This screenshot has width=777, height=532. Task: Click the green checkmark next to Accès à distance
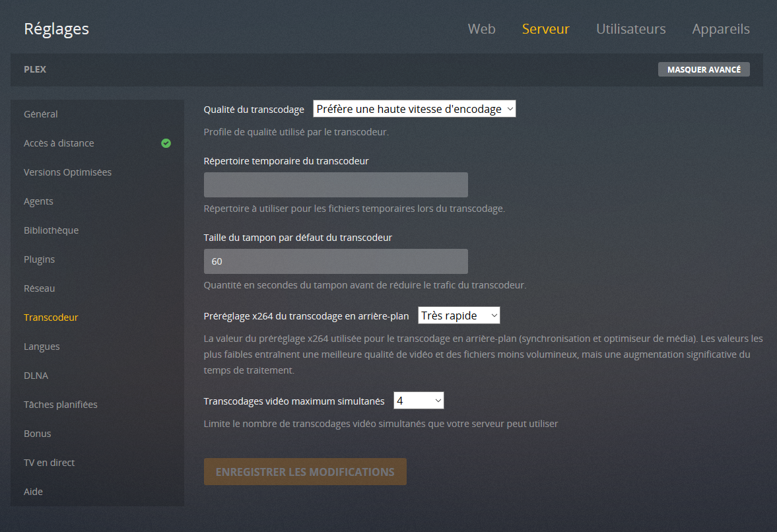coord(166,143)
